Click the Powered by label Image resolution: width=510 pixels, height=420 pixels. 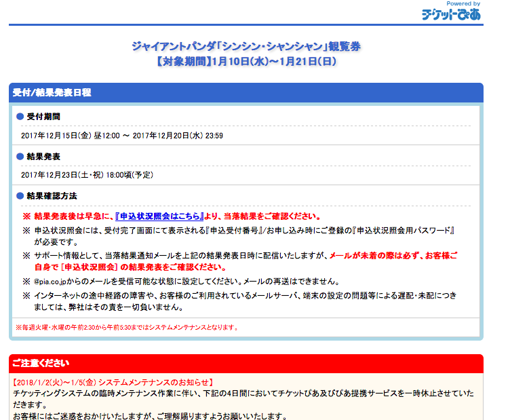[x=463, y=3]
